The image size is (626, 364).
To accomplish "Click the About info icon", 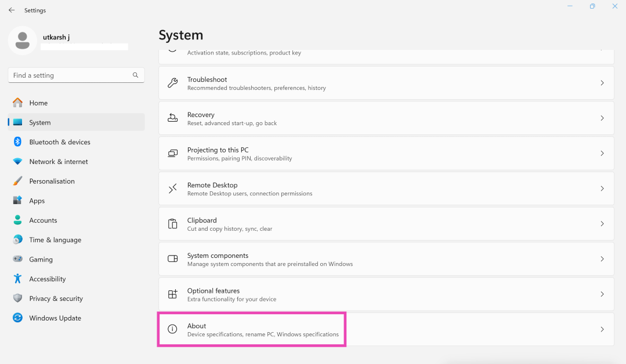I will 172,329.
